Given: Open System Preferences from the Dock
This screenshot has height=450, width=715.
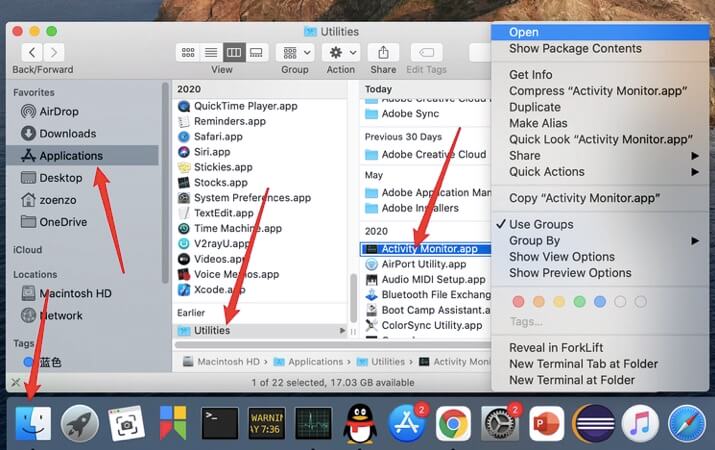Looking at the screenshot, I should click(500, 424).
